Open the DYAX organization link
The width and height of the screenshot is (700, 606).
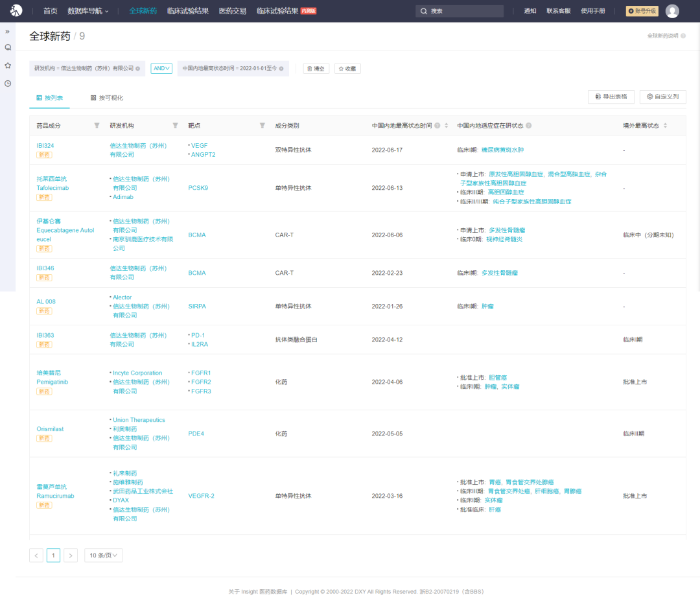[x=121, y=500]
